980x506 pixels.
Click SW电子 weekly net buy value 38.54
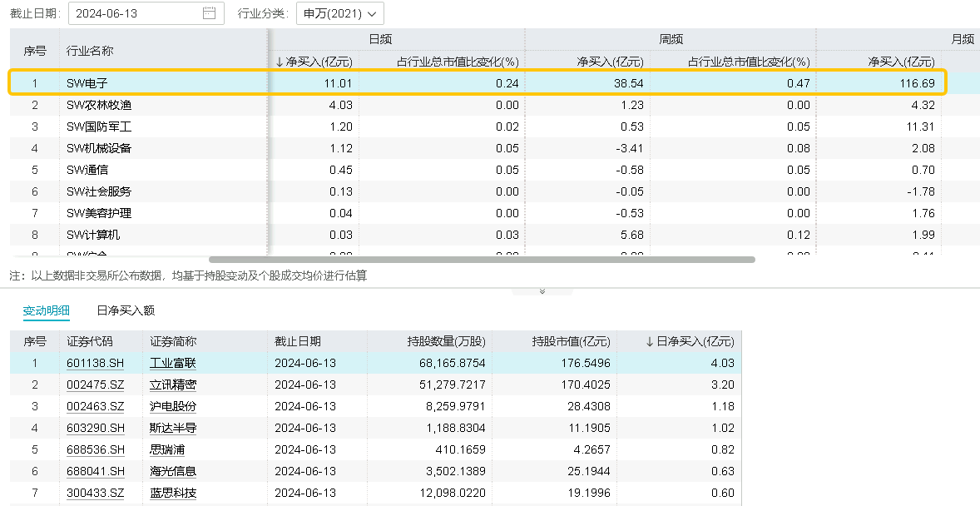point(629,83)
